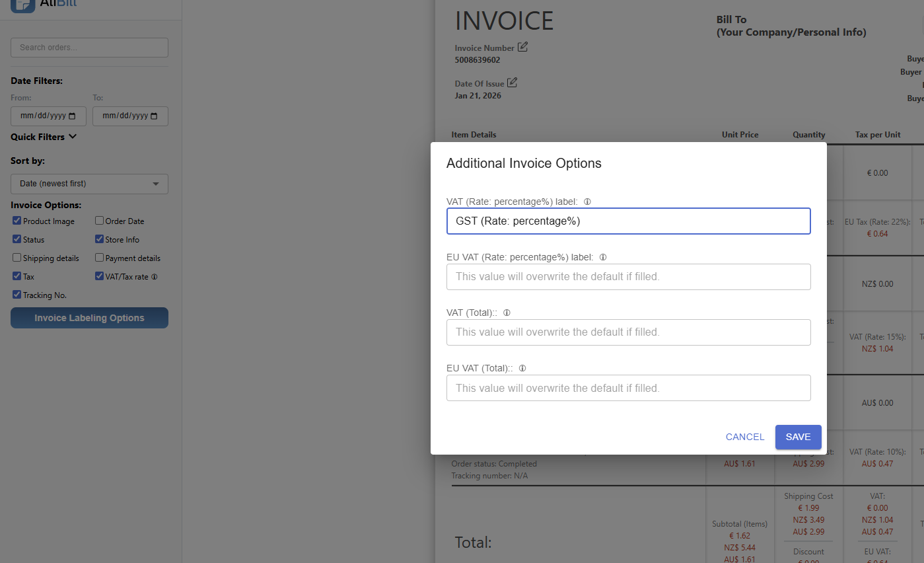Viewport: 924px width, 563px height.
Task: Open the info tooltip for VAT rate label
Action: [587, 202]
